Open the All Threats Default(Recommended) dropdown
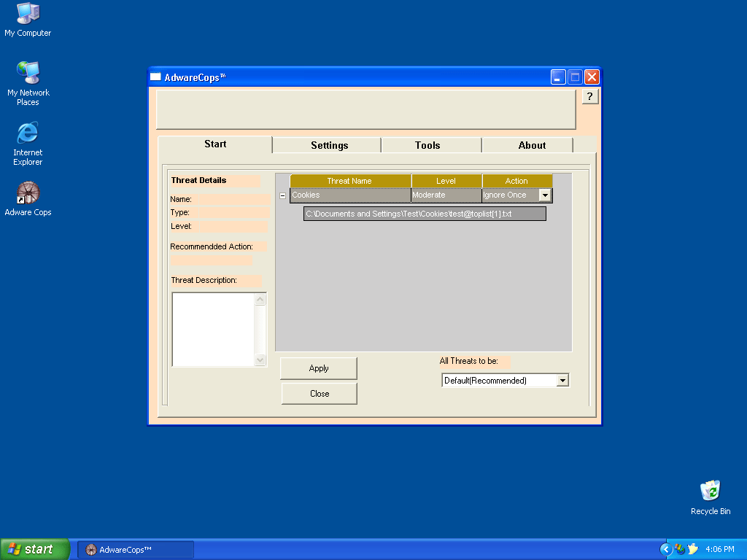747x560 pixels. pyautogui.click(x=562, y=381)
